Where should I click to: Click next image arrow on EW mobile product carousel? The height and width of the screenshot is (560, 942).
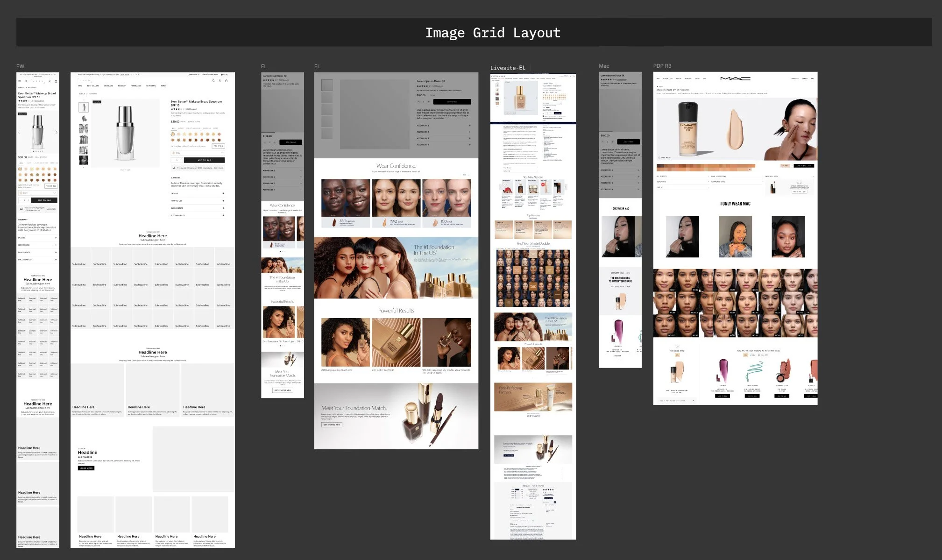[x=57, y=132]
